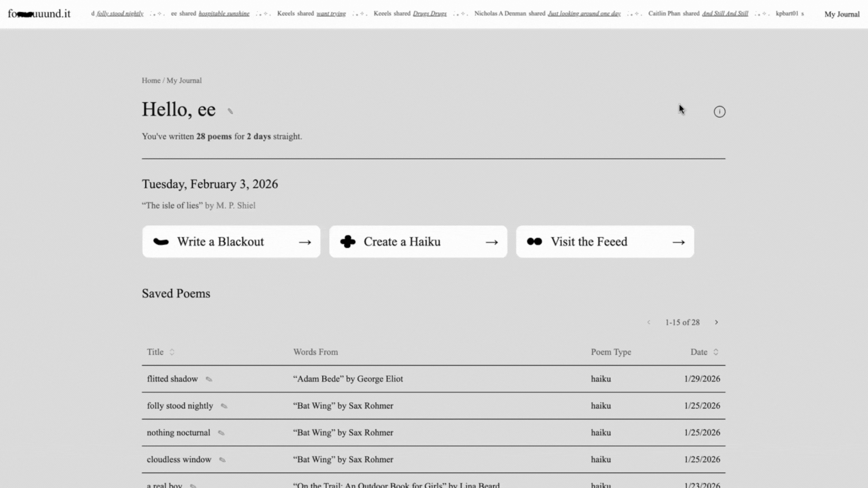Click Home in the breadcrumb
868x488 pixels.
(151, 80)
